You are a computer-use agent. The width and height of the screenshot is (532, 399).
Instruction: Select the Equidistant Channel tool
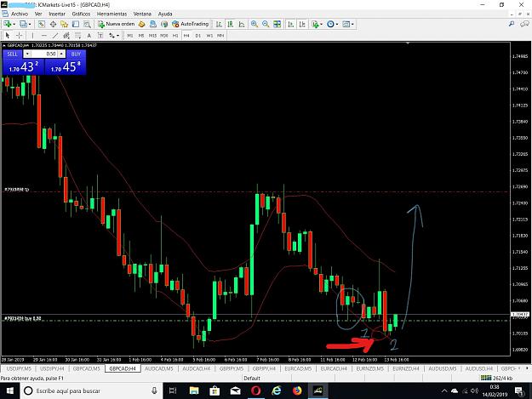tap(66, 35)
